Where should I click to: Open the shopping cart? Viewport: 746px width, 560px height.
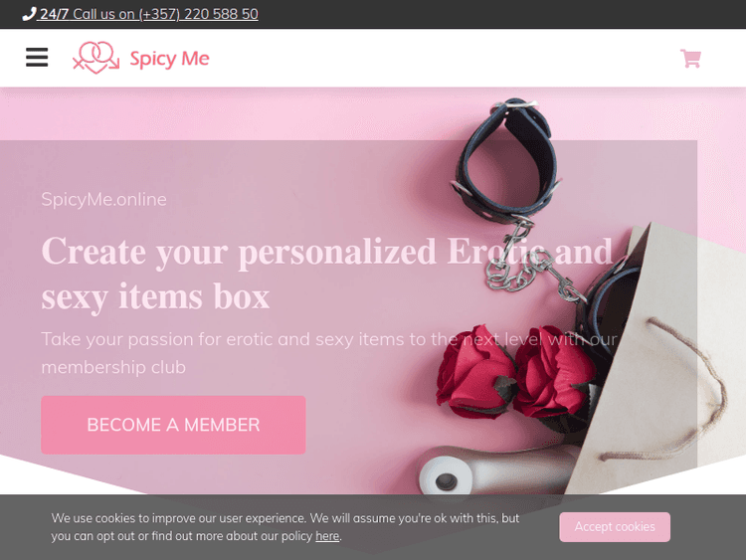point(690,59)
